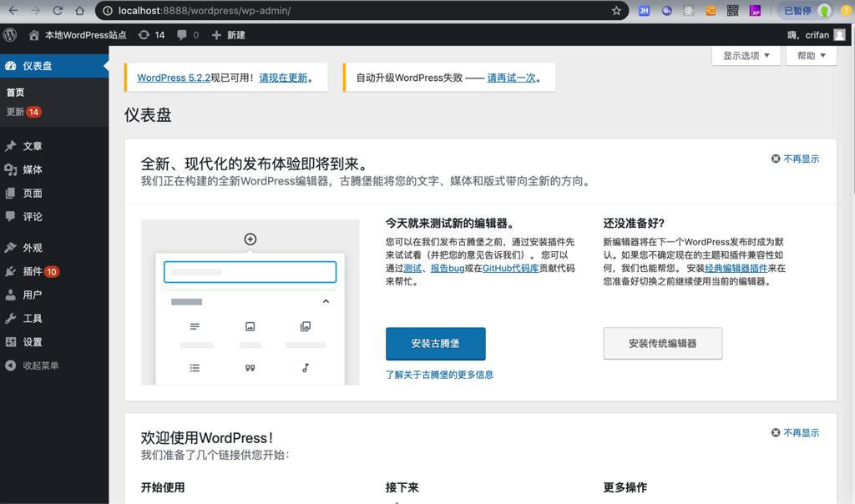Viewport: 855px width, 504px height.
Task: Click the 测试 link
Action: tap(412, 268)
